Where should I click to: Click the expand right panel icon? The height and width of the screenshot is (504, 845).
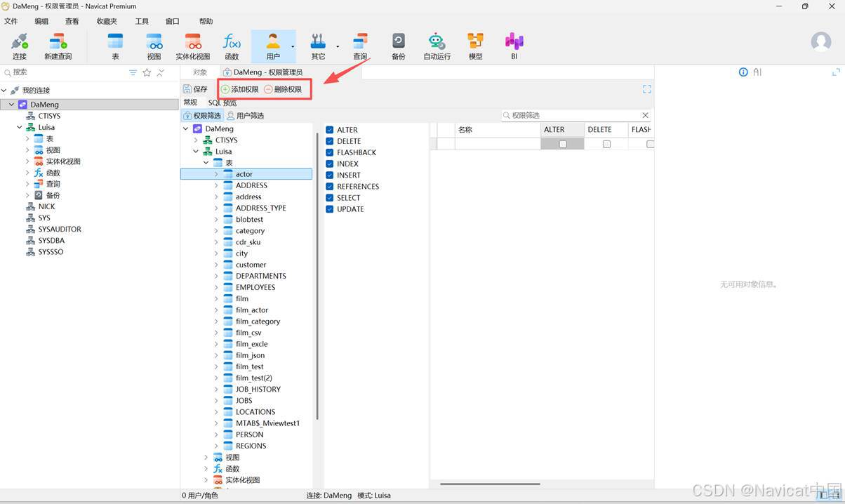[x=836, y=72]
